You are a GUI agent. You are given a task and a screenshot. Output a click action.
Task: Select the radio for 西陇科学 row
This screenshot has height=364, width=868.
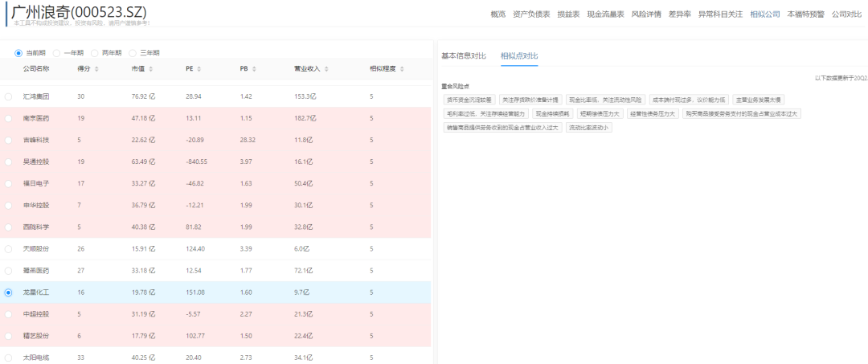pyautogui.click(x=8, y=227)
